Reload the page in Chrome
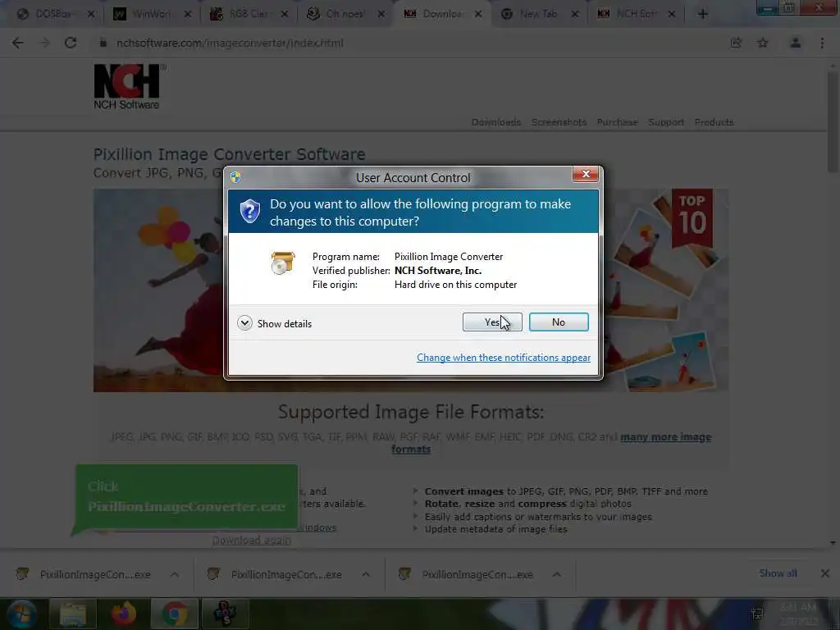 tap(71, 43)
